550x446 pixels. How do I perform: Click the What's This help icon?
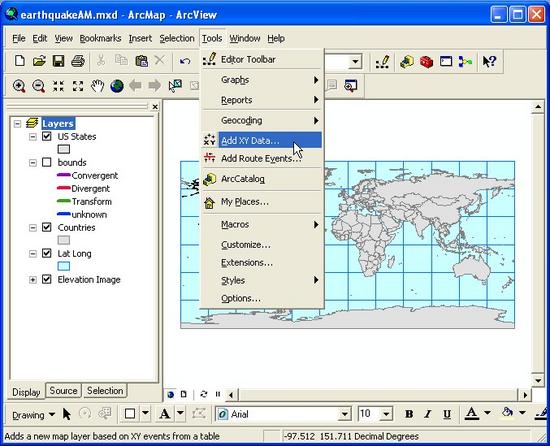[489, 62]
